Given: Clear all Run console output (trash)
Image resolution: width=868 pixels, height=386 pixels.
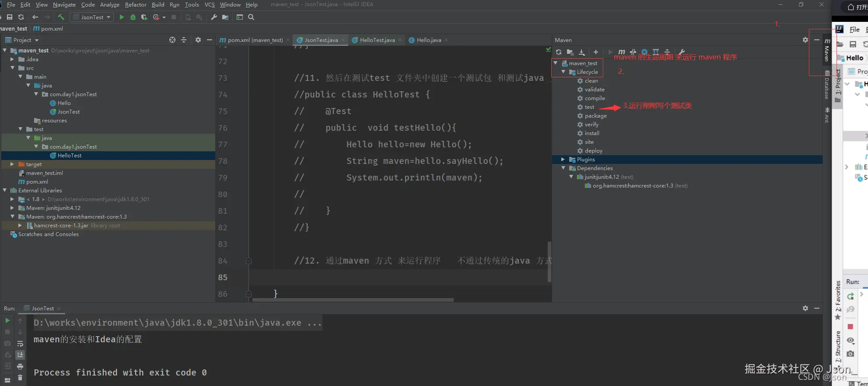Looking at the screenshot, I should (x=20, y=378).
